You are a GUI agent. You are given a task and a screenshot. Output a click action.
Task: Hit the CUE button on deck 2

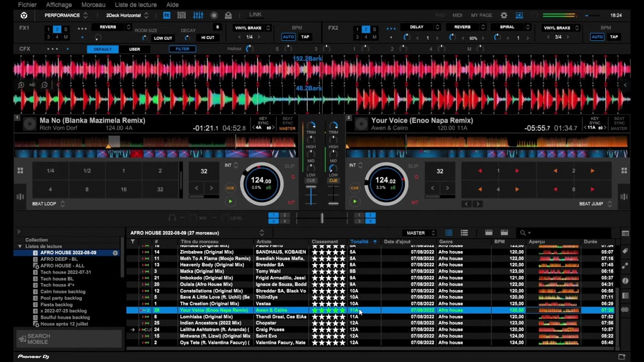pos(355,188)
